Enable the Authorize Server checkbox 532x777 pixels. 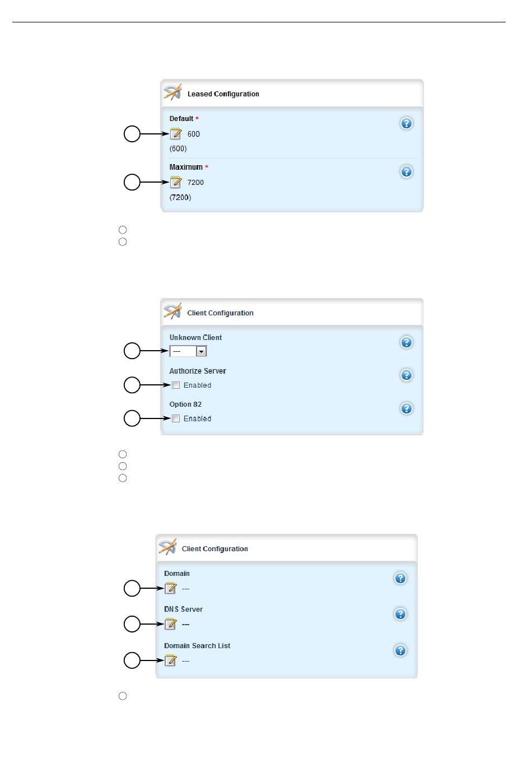point(176,385)
